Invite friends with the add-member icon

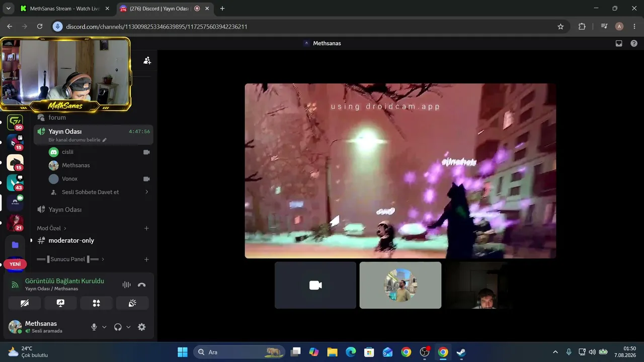click(147, 60)
